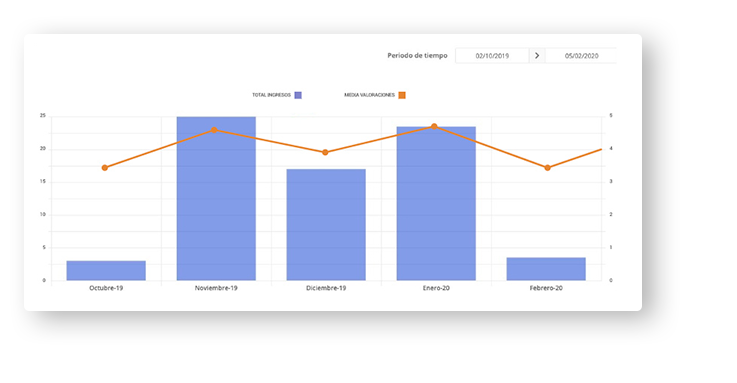Viewport: 737px width, 383px height.
Task: Click the Octubre-19 axis label
Action: [x=106, y=288]
